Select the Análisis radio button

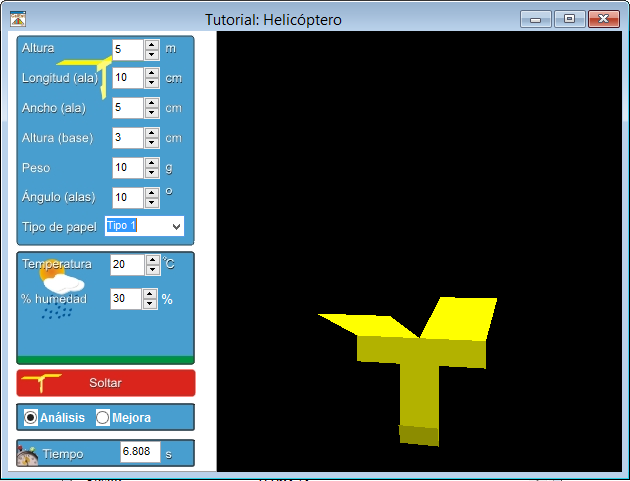[31, 417]
